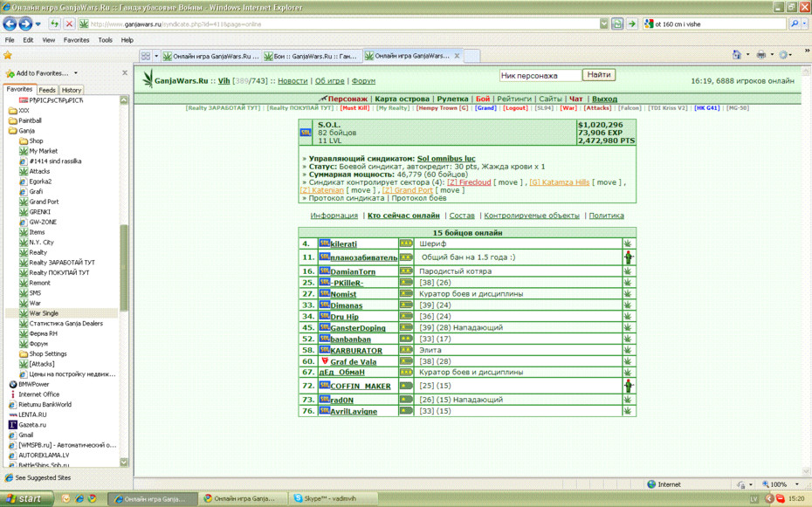
Task: Click in the Ник персонажа search field
Action: tap(540, 76)
